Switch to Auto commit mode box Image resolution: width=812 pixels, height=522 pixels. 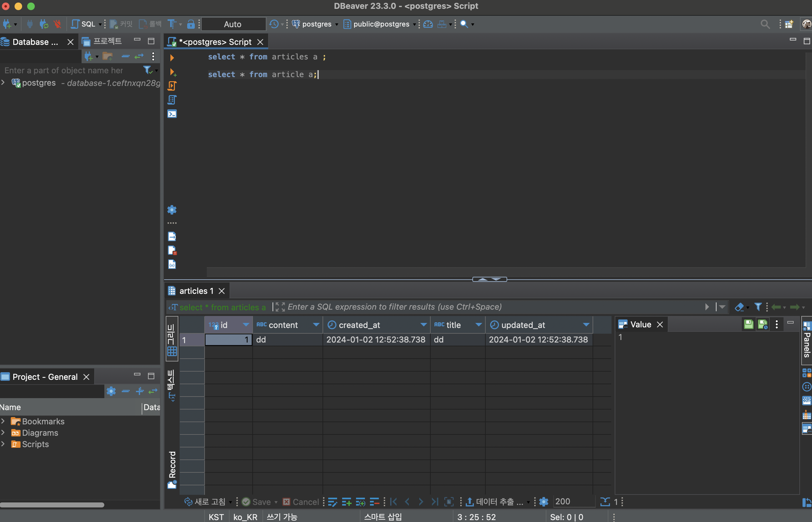233,24
